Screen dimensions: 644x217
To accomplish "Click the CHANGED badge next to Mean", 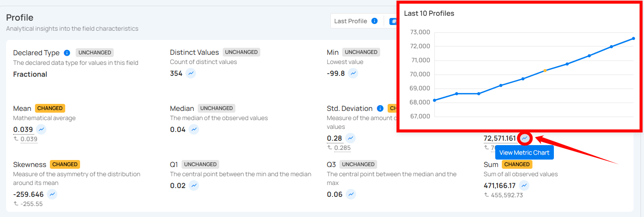I will (x=50, y=108).
